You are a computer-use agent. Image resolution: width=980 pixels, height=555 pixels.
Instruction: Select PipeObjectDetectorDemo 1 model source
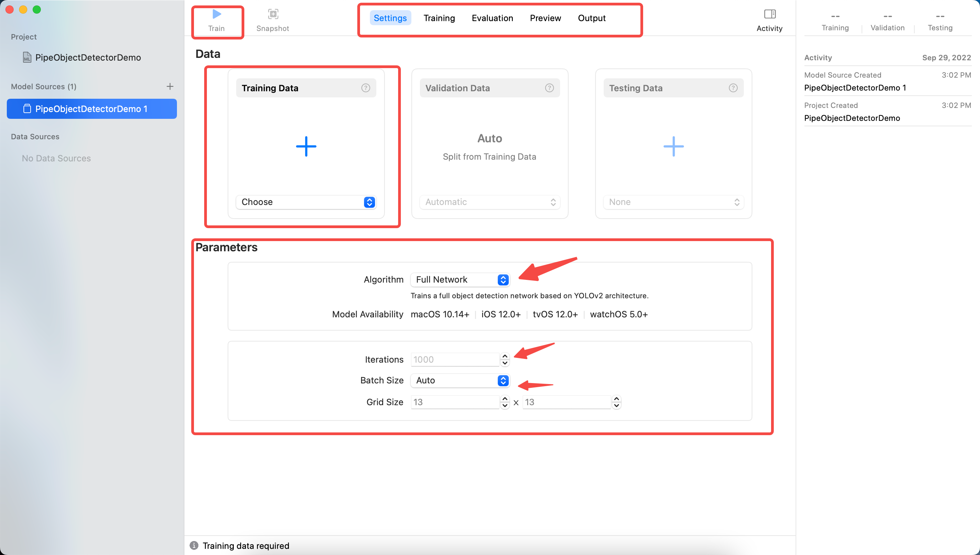click(x=92, y=109)
